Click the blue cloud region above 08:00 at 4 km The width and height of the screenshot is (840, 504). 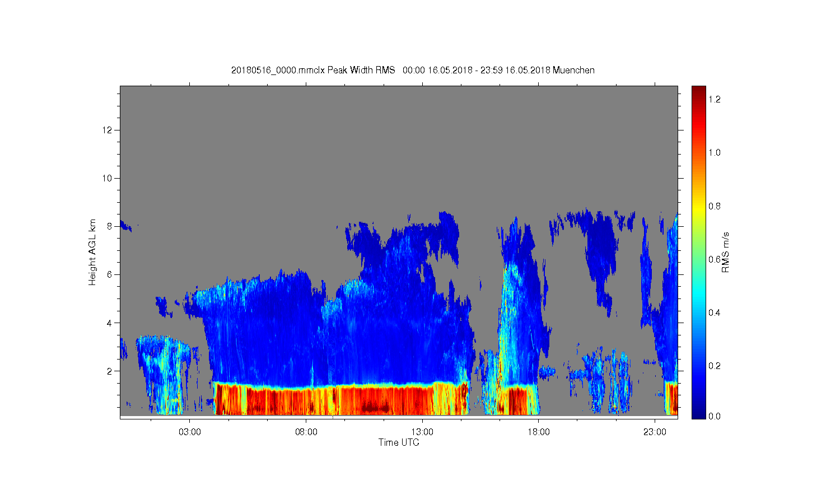(306, 323)
